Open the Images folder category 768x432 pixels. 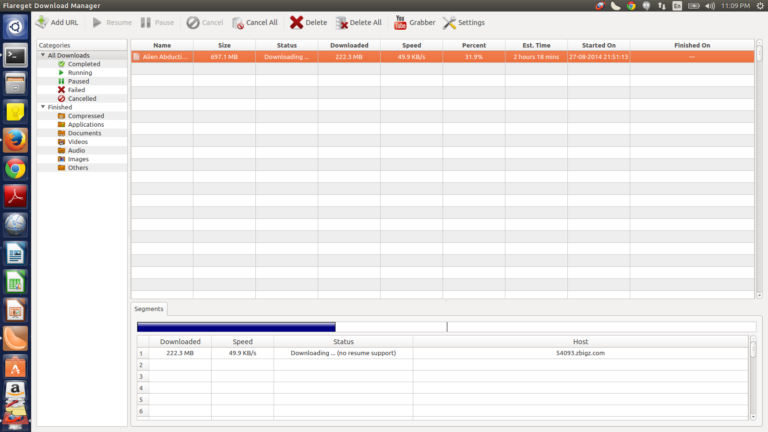[x=78, y=159]
